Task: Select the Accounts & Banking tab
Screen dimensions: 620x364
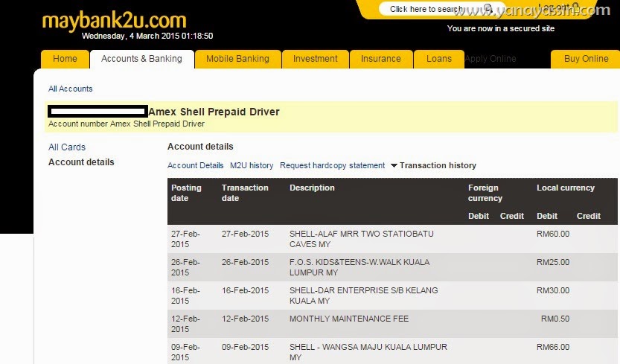Action: [x=141, y=59]
